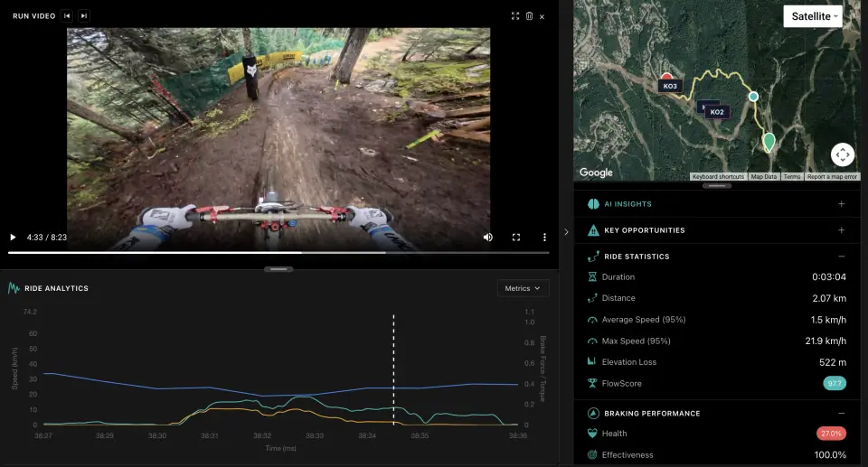Click the Duration hourglass icon
The image size is (868, 467).
click(591, 276)
